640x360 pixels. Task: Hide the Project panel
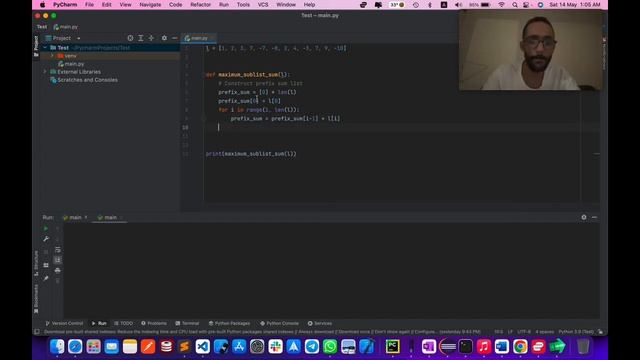click(x=175, y=38)
